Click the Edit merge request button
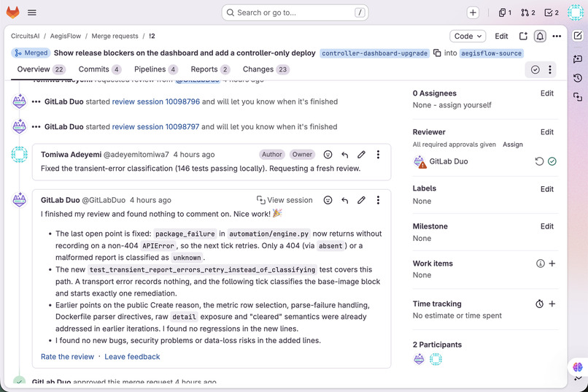588x392 pixels. [501, 36]
